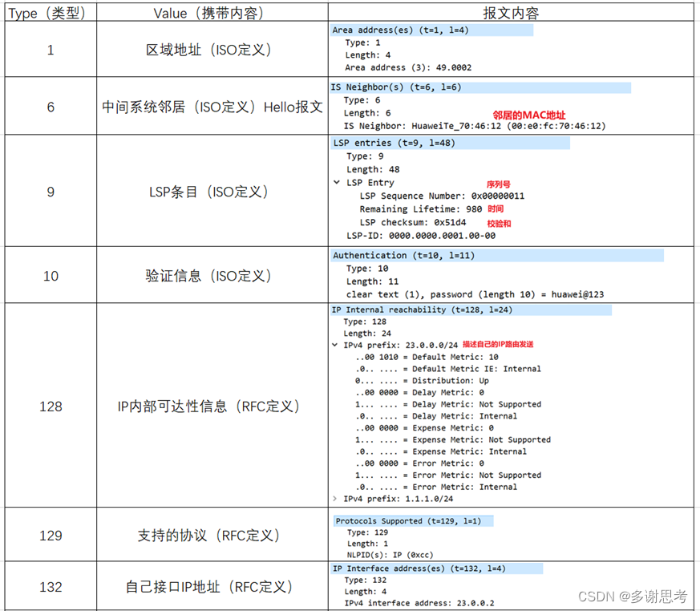Click the Default Metric: 10 line
Image resolution: width=700 pixels, height=611 pixels.
[x=427, y=357]
